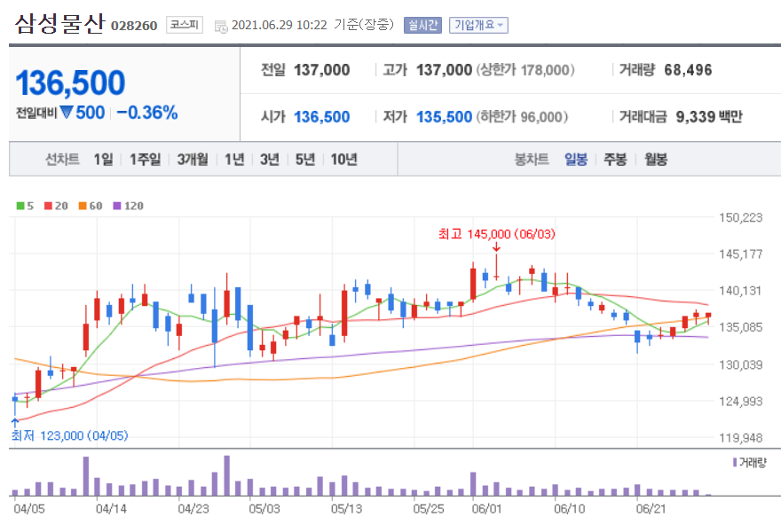Switch to the 주봉 weekly candle chart
Screen dimensions: 781x532
click(615, 160)
